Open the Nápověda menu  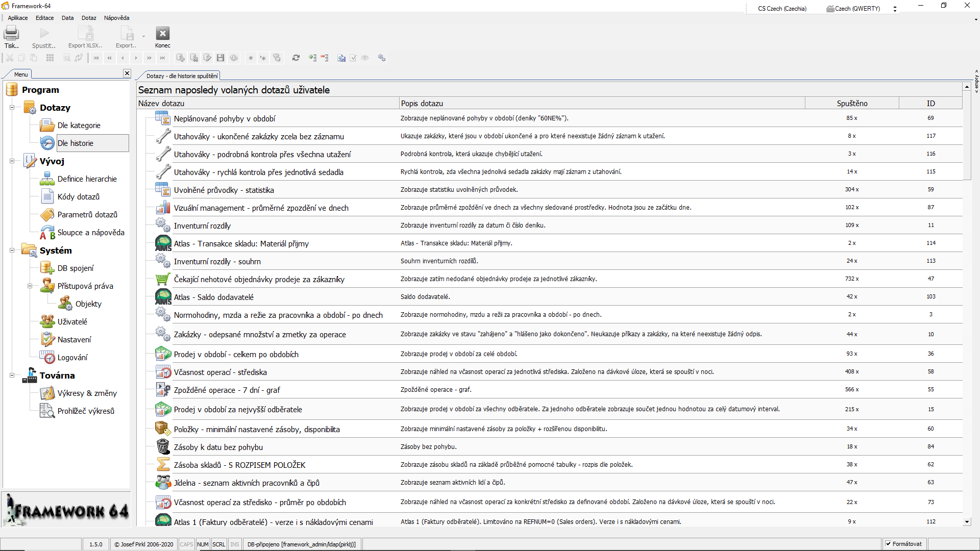coord(116,18)
